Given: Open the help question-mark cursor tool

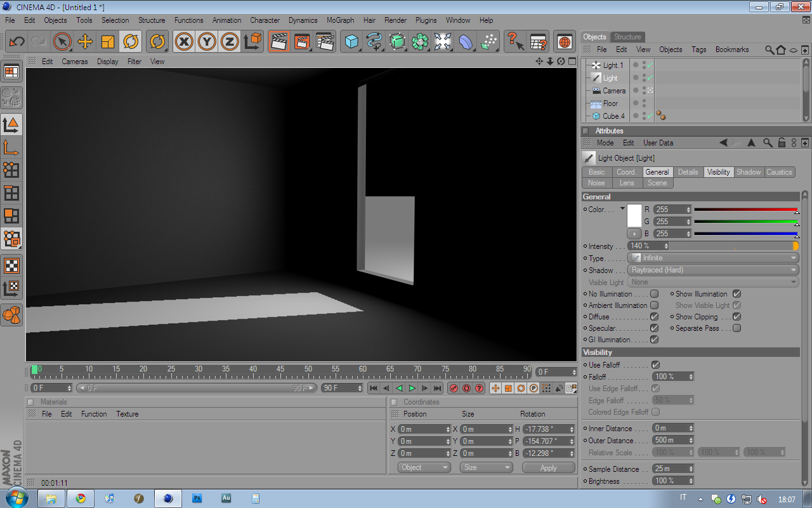Looking at the screenshot, I should [515, 42].
